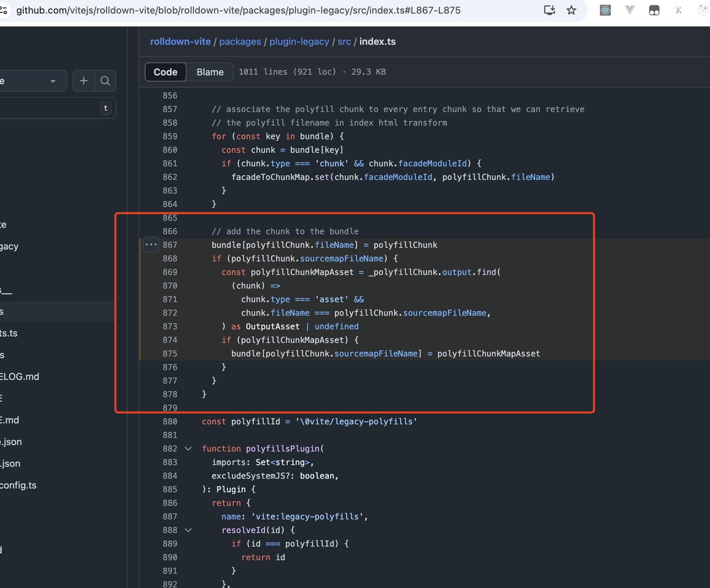Click 'const chunk = bundle[key]' line
The height and width of the screenshot is (588, 710).
point(283,150)
